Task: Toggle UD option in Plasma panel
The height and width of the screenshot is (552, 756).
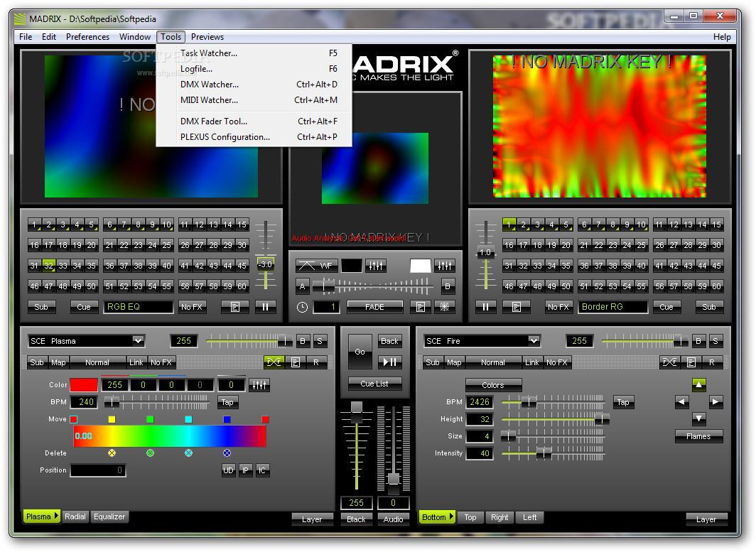Action: coord(228,470)
